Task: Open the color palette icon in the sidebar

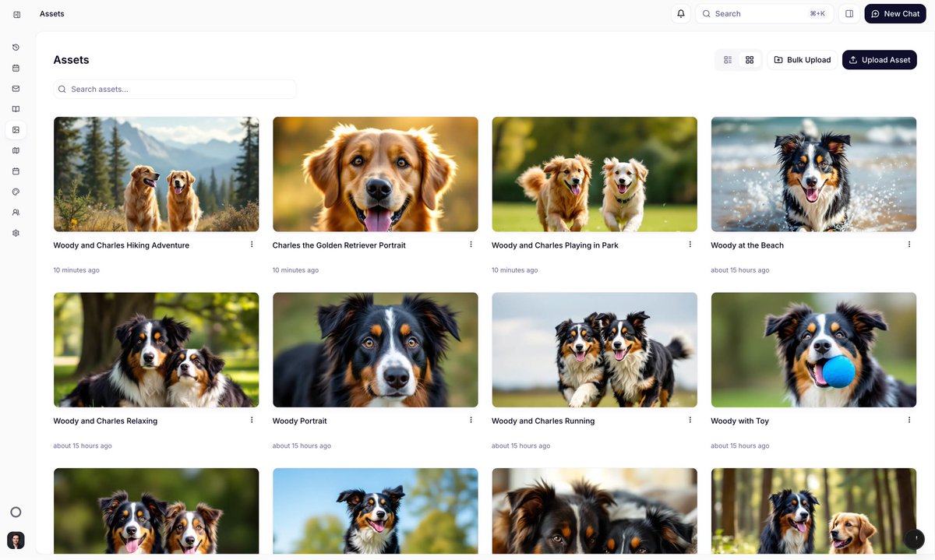Action: coord(16,192)
